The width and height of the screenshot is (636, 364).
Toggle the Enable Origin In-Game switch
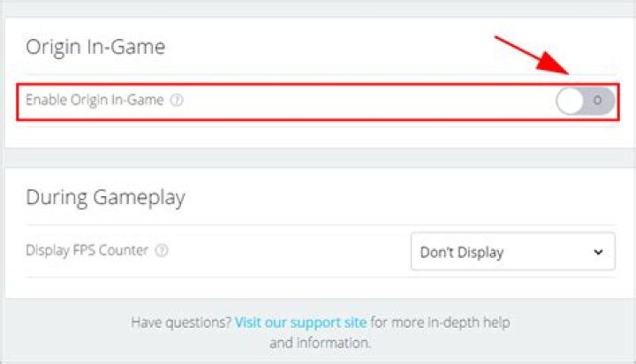click(585, 102)
